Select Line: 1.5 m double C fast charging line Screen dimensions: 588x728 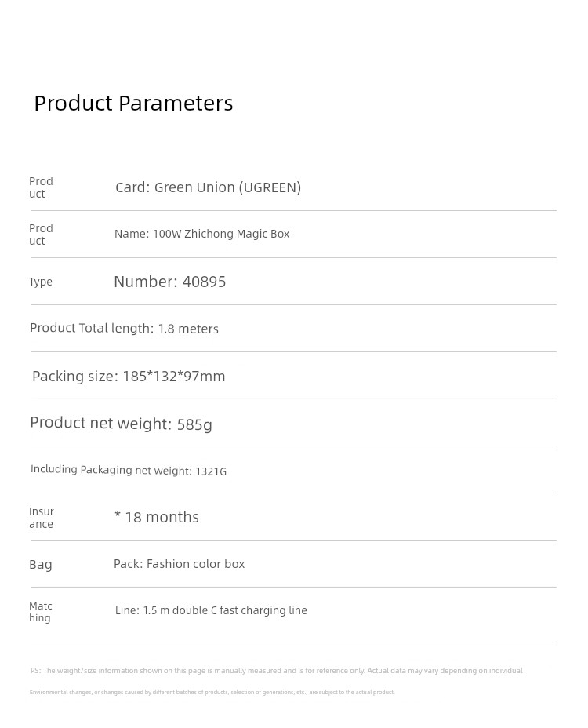click(211, 610)
